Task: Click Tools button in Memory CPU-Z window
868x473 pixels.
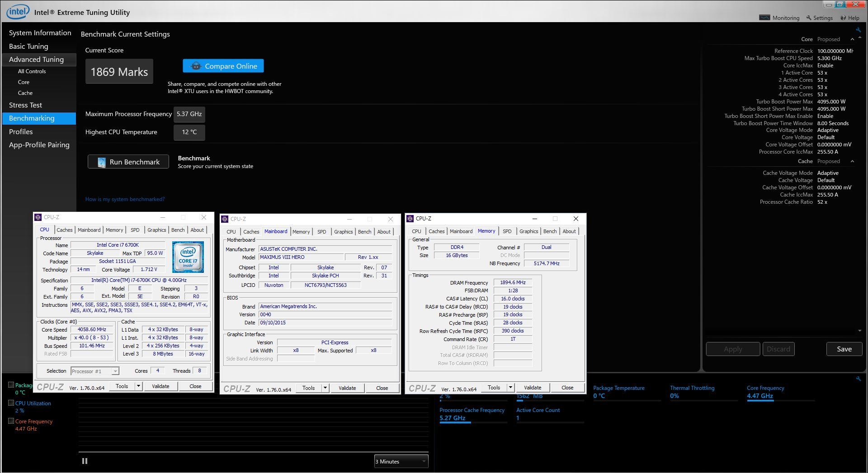Action: click(494, 388)
